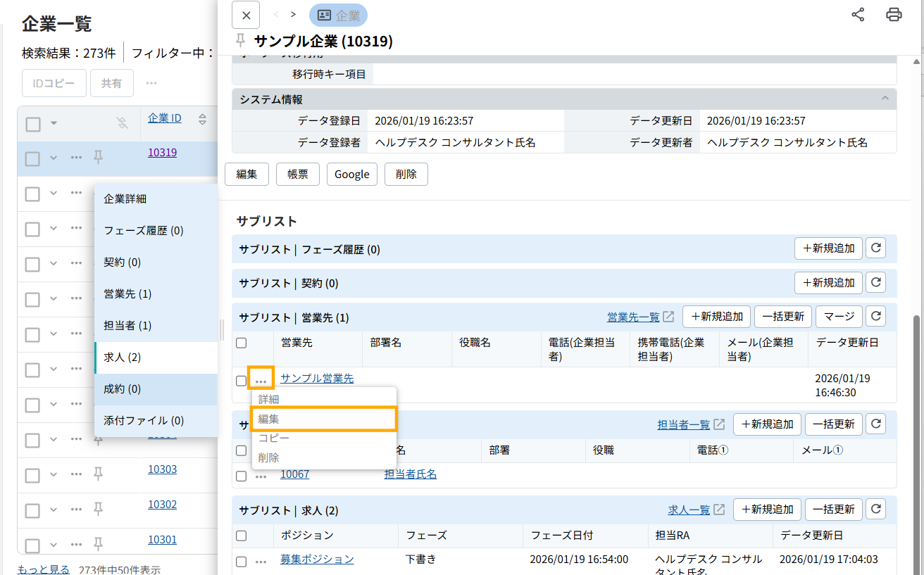Click the Google button
The image size is (924, 575).
(351, 175)
